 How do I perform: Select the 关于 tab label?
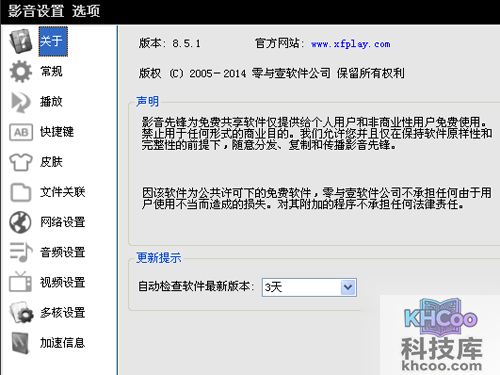(x=53, y=41)
